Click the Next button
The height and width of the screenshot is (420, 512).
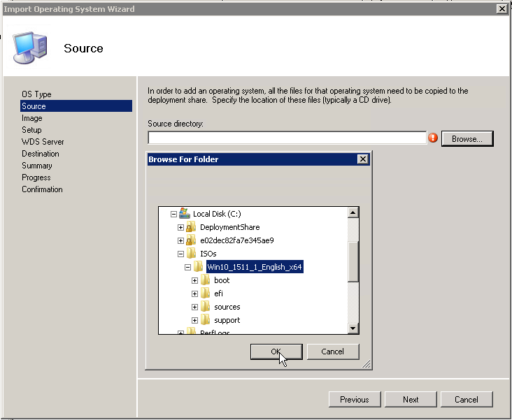coord(411,400)
